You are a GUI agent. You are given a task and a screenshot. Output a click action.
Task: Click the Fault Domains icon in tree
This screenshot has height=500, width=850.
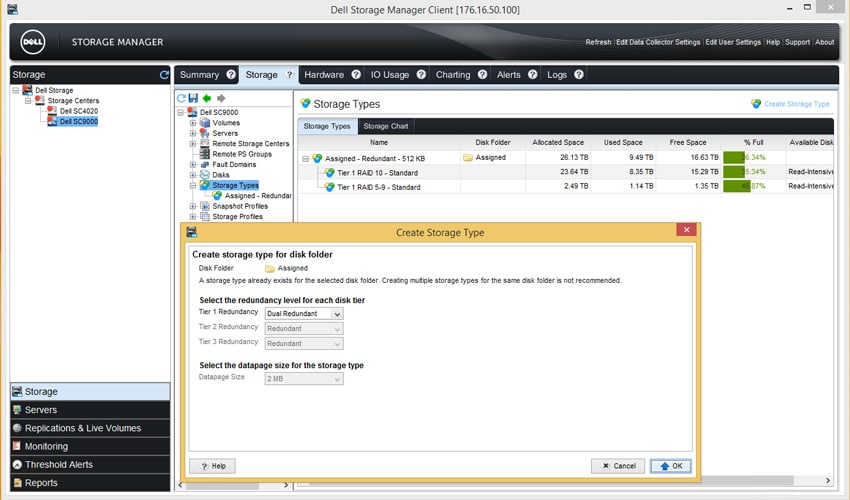click(205, 164)
